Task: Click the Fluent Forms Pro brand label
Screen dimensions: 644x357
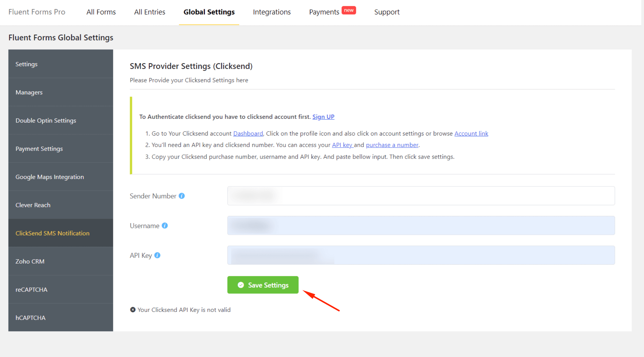Action: point(37,12)
